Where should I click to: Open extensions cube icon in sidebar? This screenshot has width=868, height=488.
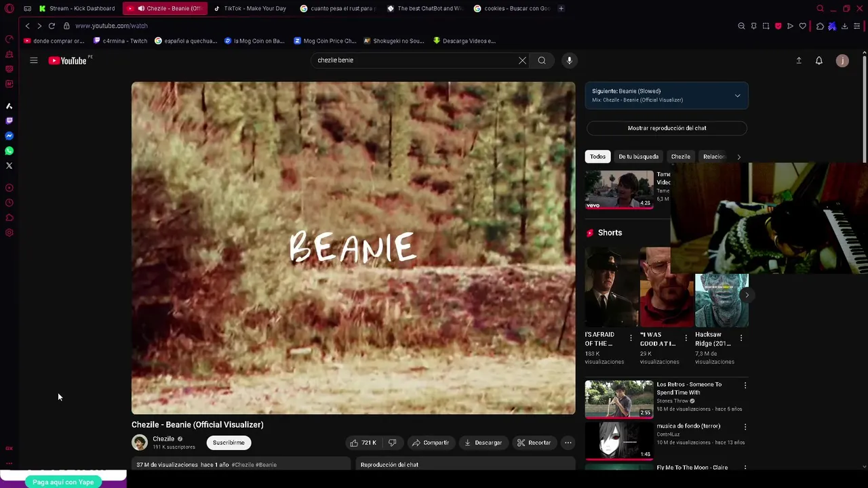pyautogui.click(x=9, y=218)
